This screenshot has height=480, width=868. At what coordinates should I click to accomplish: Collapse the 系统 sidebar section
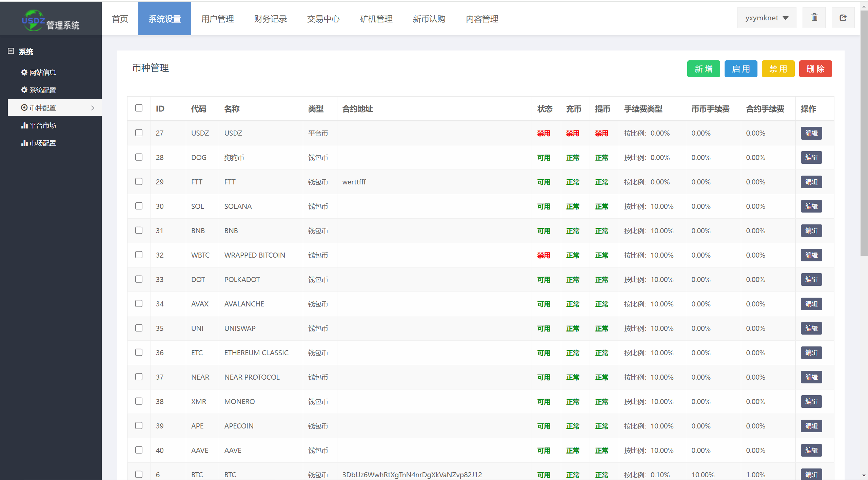point(11,51)
